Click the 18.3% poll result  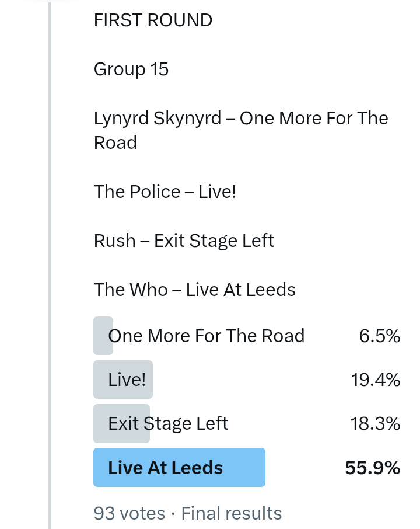(376, 423)
